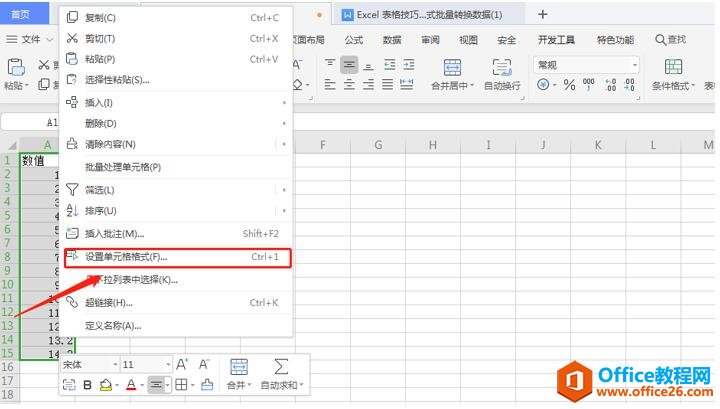Click the eraser icon in mini toolbar
This screenshot has width=720, height=409.
(208, 385)
